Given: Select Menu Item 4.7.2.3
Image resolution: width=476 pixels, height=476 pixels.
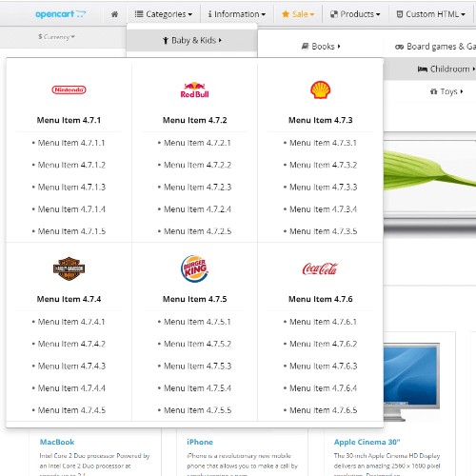Looking at the screenshot, I should click(194, 188).
